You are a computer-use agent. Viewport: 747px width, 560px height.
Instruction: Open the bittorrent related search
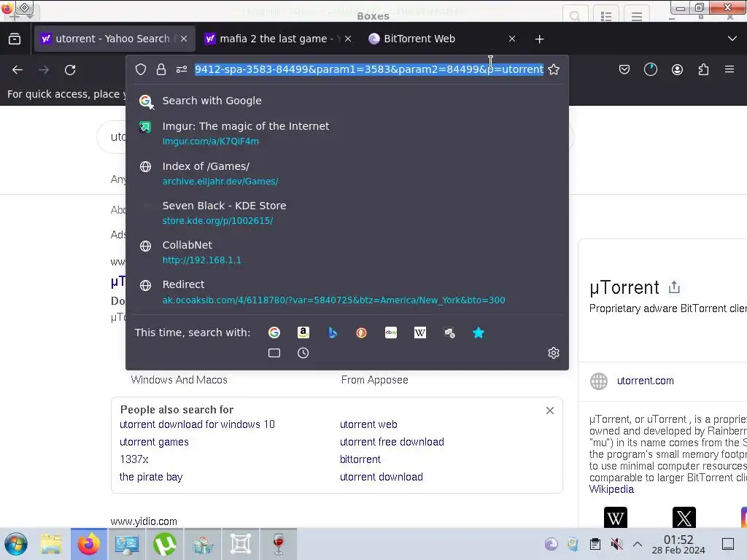coord(360,459)
